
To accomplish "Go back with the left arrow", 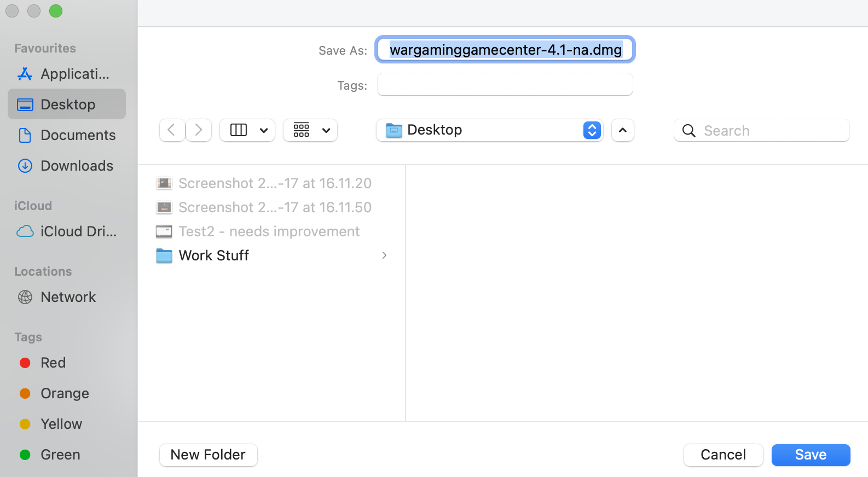I will click(x=172, y=130).
